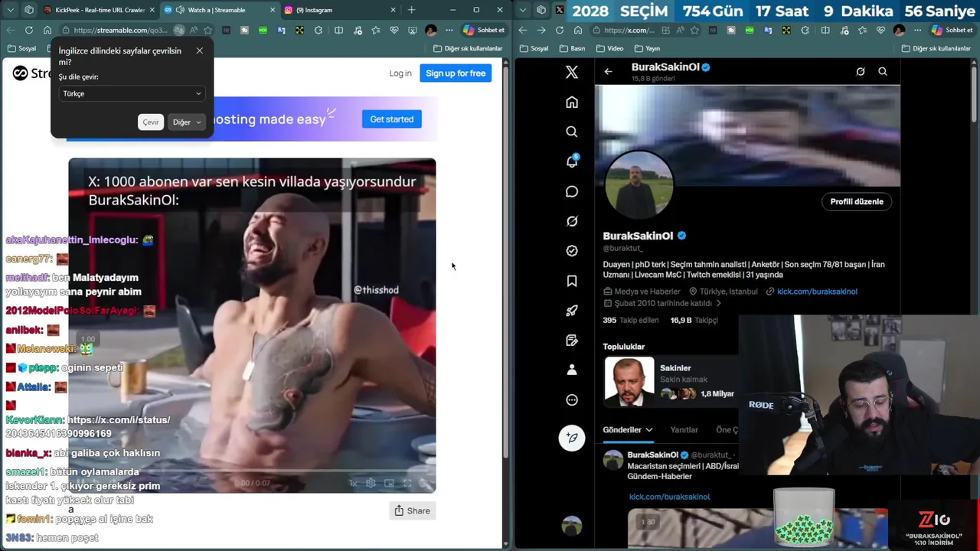Click Sohbet et Copilot button in left browser

(x=485, y=30)
